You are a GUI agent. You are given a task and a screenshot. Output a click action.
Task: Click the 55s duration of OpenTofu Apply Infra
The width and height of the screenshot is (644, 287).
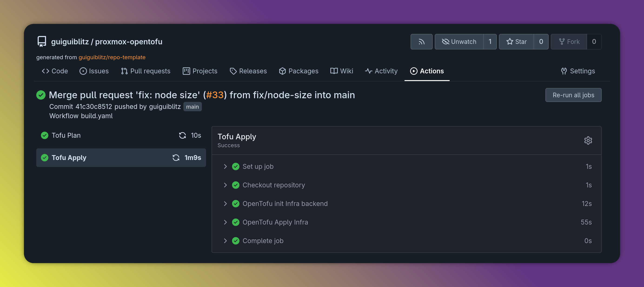point(586,222)
